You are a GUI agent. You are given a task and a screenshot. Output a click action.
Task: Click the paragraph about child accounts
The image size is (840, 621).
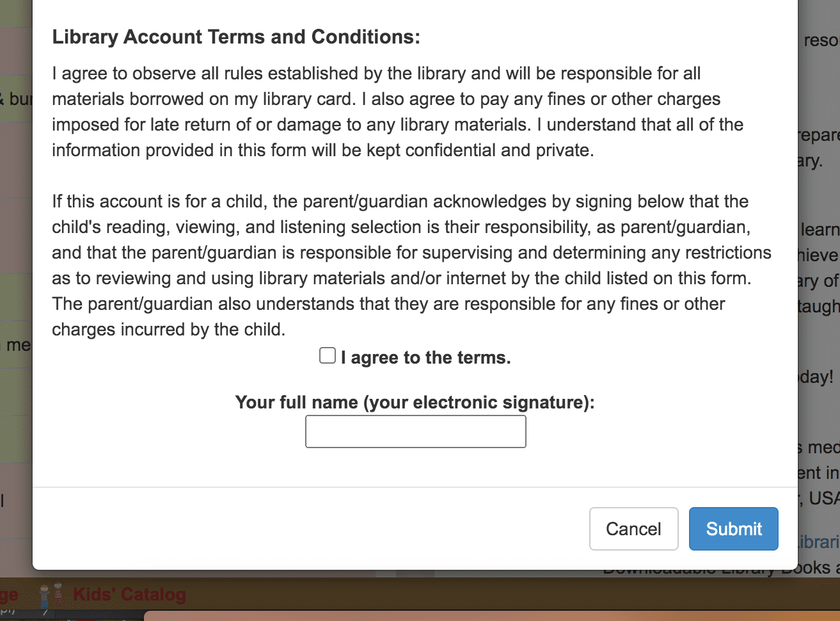(411, 265)
